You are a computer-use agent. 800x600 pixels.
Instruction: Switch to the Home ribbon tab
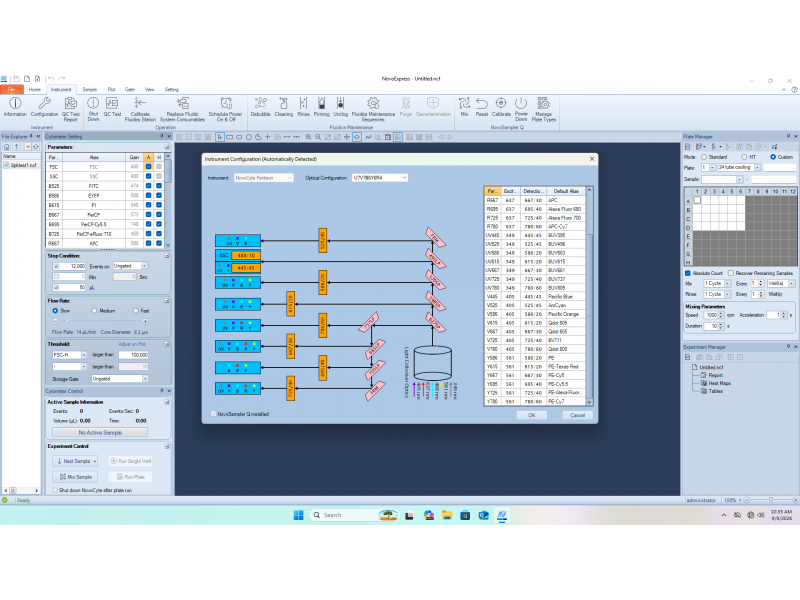tap(35, 89)
